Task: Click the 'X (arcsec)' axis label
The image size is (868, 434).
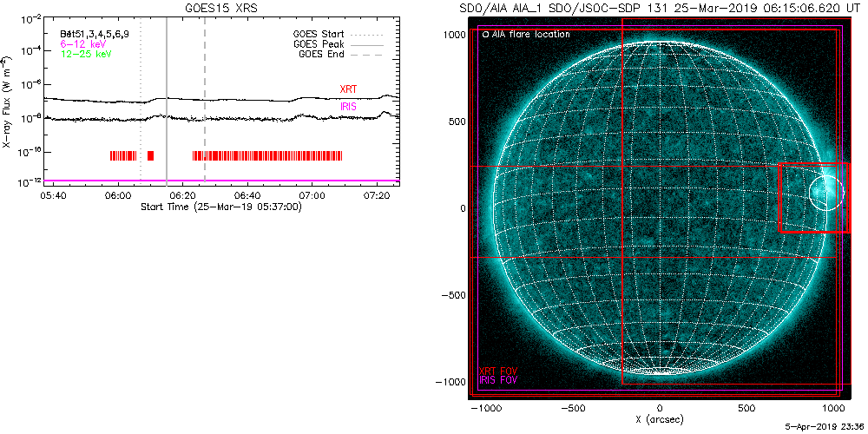Action: click(x=661, y=418)
